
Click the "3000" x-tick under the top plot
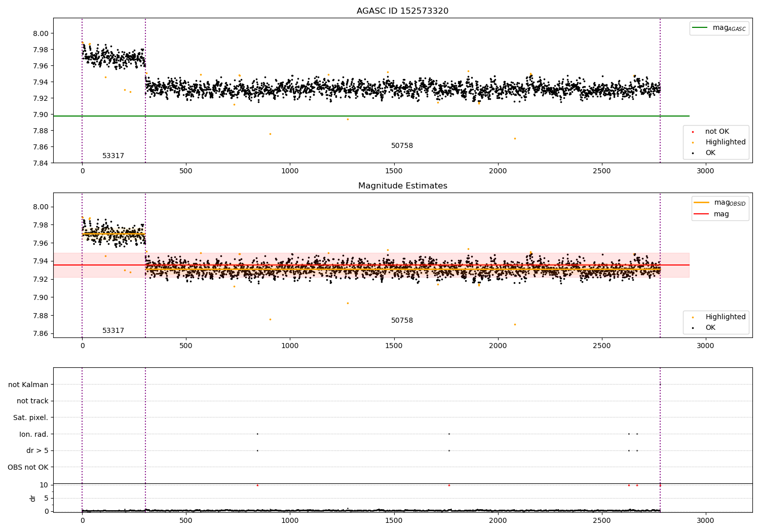705,171
